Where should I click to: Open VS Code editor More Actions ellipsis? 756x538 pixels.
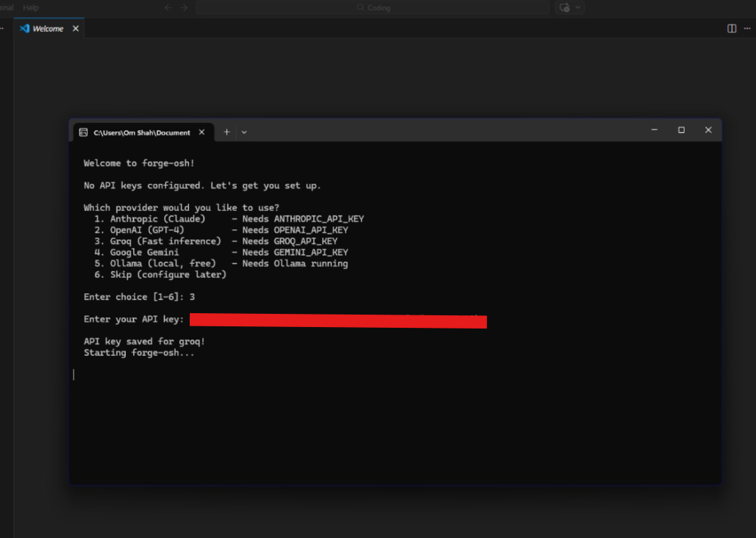tap(747, 29)
